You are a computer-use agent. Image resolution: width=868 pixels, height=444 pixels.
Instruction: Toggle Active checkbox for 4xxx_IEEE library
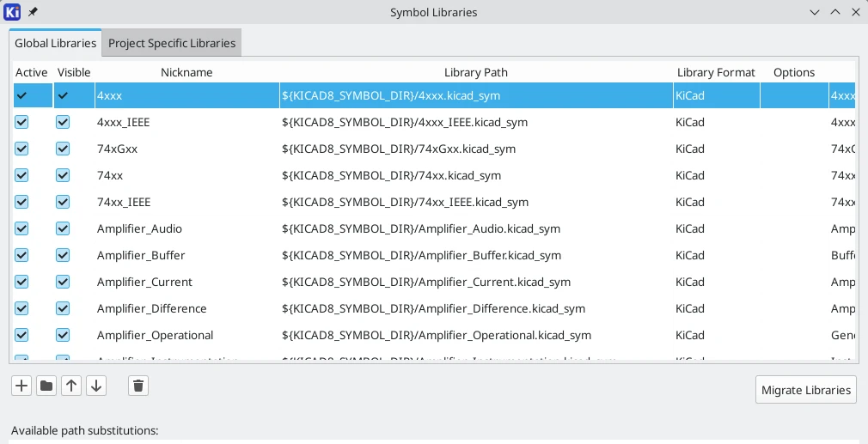[21, 122]
